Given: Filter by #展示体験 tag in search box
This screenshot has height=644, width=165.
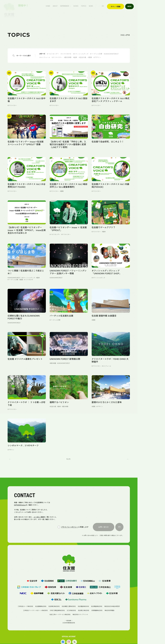Looking at the screenshot, I should [x=68, y=57].
